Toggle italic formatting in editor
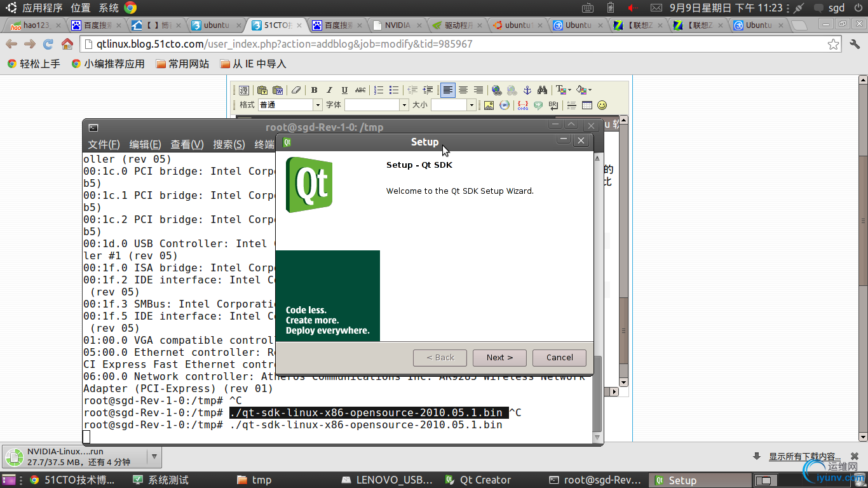 [329, 90]
